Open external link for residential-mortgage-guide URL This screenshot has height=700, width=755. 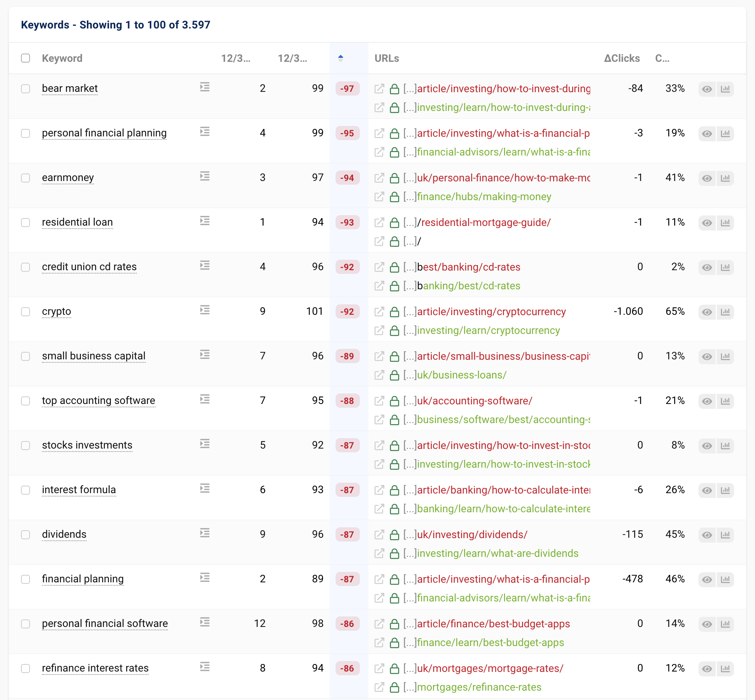click(x=379, y=223)
